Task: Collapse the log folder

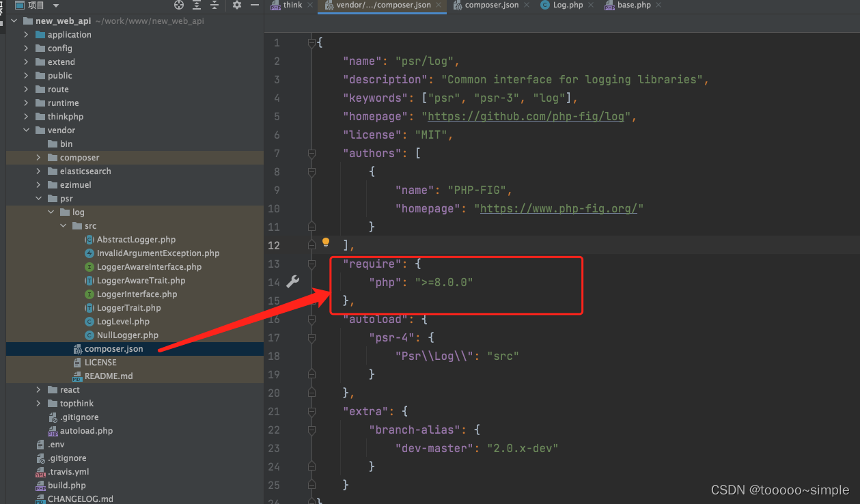Action: click(x=51, y=212)
